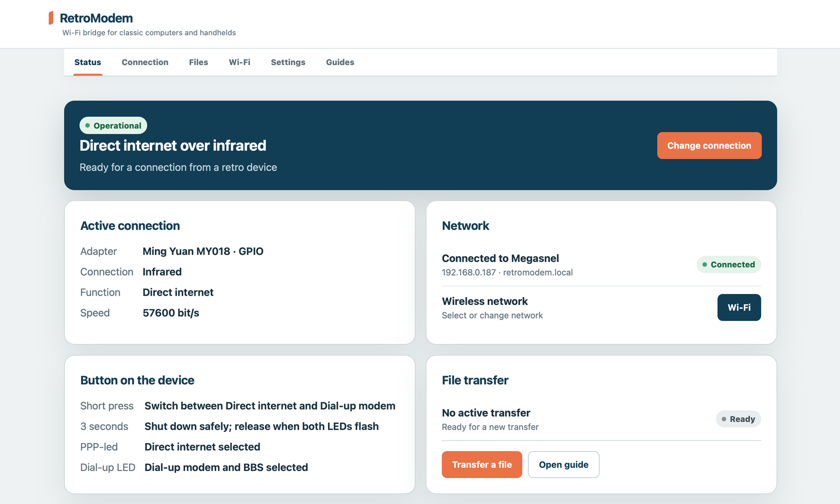
Task: Click the '3 seconds' label
Action: click(x=104, y=426)
